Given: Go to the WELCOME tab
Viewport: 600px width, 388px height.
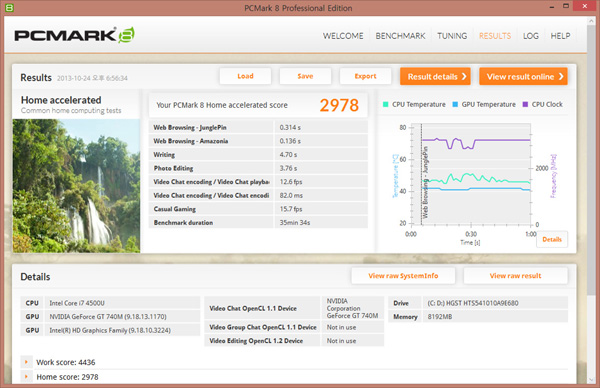Looking at the screenshot, I should point(343,36).
